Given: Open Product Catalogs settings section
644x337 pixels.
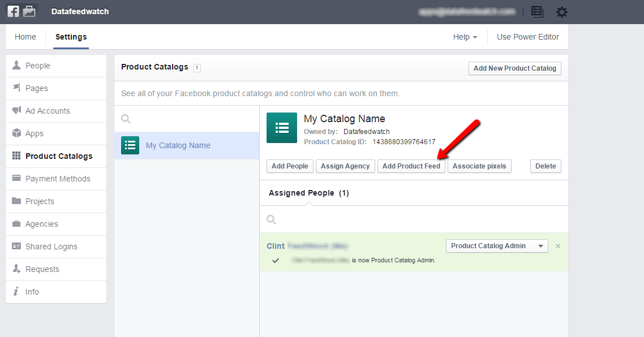Looking at the screenshot, I should [56, 156].
